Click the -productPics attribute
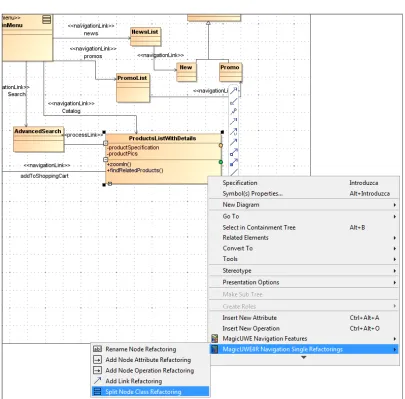The image size is (405, 399). click(122, 154)
